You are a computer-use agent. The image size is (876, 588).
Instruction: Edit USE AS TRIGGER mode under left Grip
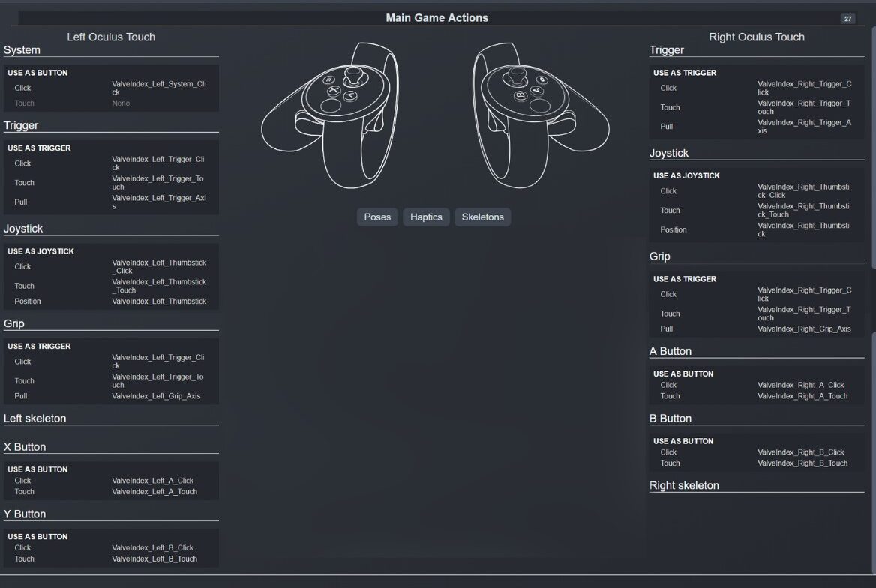[x=39, y=346]
